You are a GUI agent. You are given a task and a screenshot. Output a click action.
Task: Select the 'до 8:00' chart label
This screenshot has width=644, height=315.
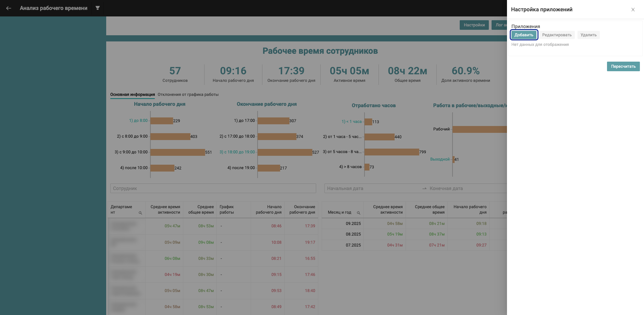[x=138, y=121]
